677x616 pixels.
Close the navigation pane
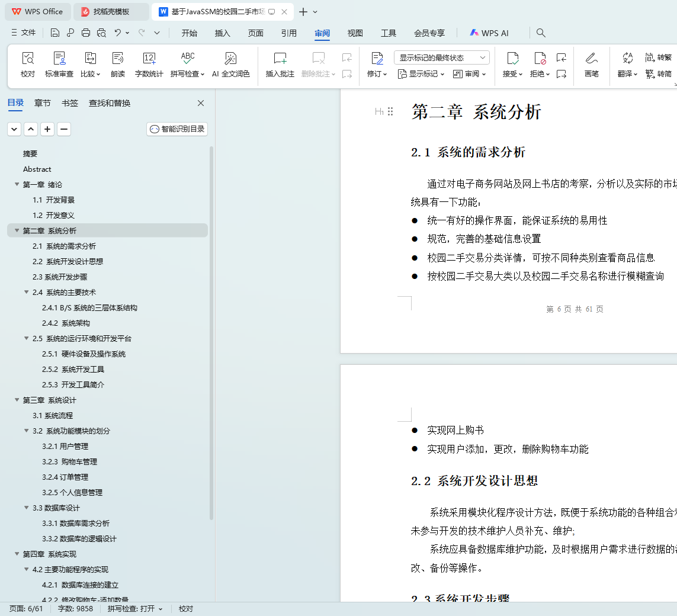tap(201, 102)
